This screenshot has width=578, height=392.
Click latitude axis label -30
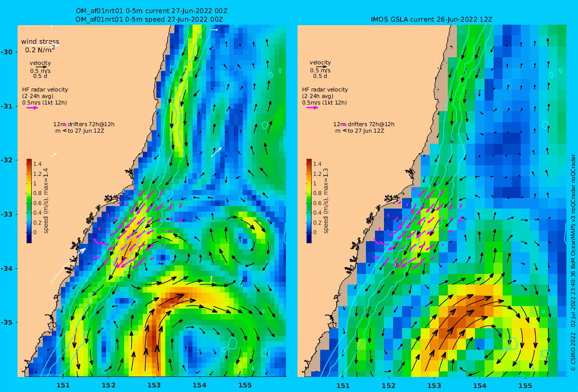[6, 52]
